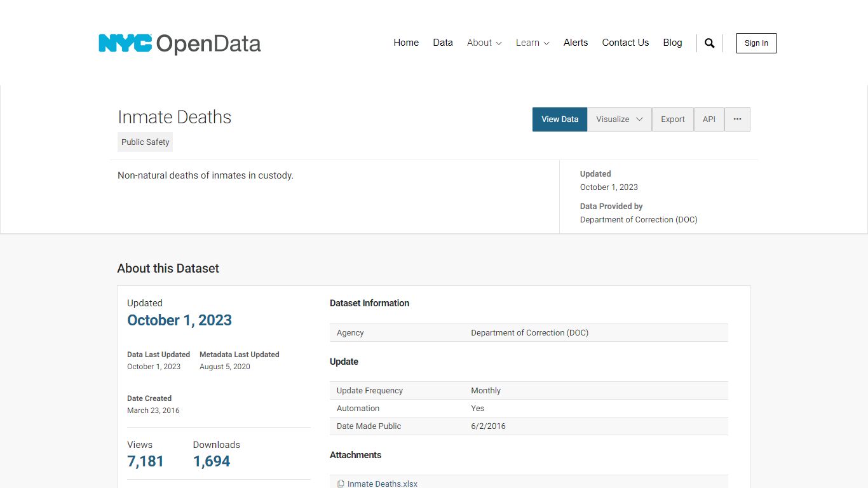Screen dimensions: 868x488
Task: Open the Data navigation item
Action: click(443, 43)
